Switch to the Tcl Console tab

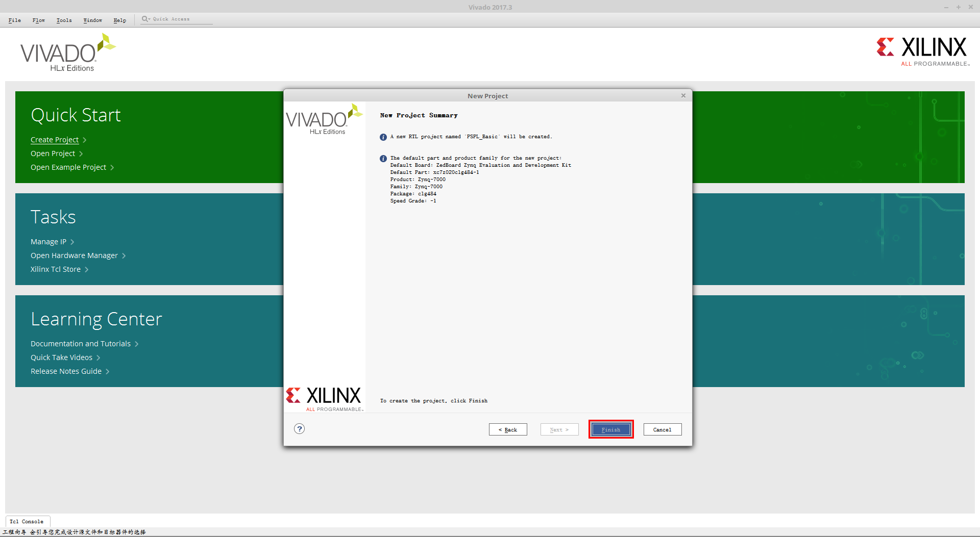(27, 521)
